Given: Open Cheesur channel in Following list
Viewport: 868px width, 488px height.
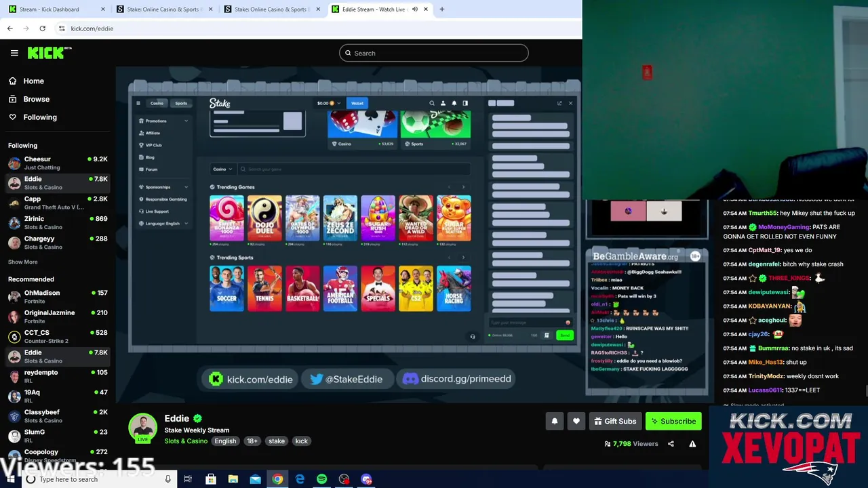Looking at the screenshot, I should click(58, 163).
